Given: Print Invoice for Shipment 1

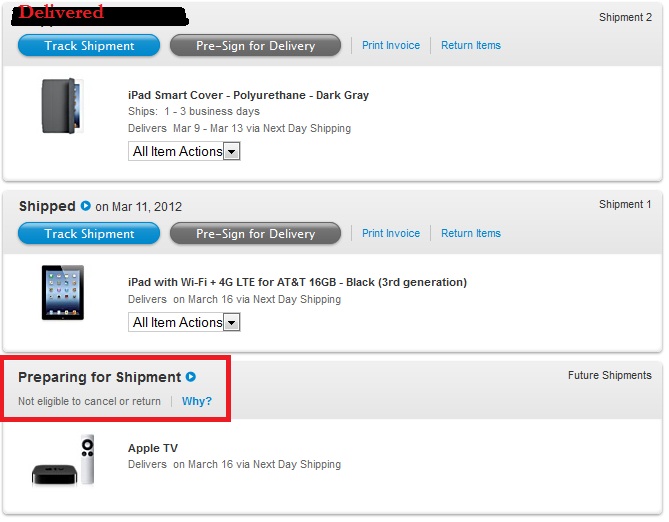Looking at the screenshot, I should [x=391, y=233].
